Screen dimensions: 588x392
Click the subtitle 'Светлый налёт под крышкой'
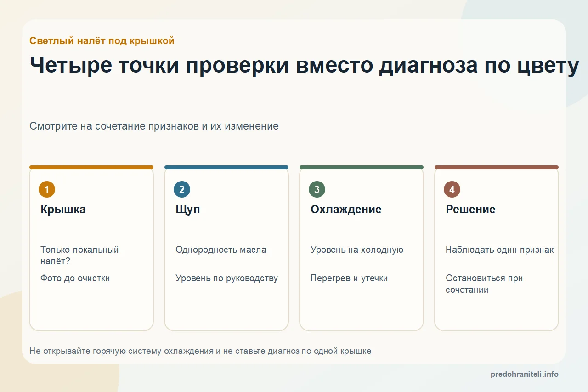(102, 41)
